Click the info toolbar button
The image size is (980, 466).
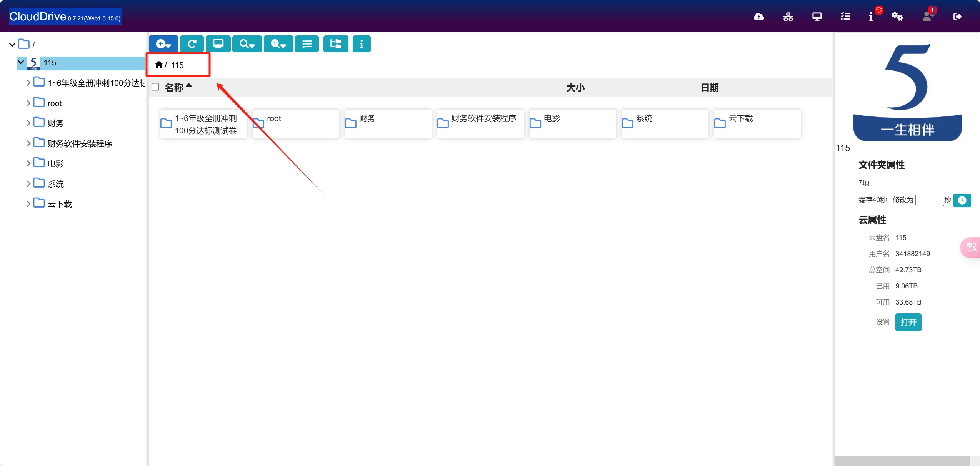(x=361, y=44)
